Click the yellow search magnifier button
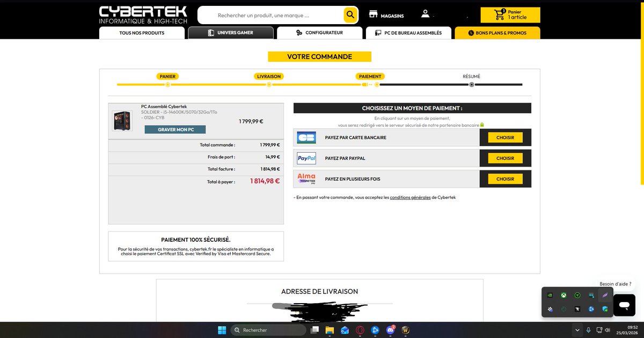The height and width of the screenshot is (338, 644). (x=350, y=15)
